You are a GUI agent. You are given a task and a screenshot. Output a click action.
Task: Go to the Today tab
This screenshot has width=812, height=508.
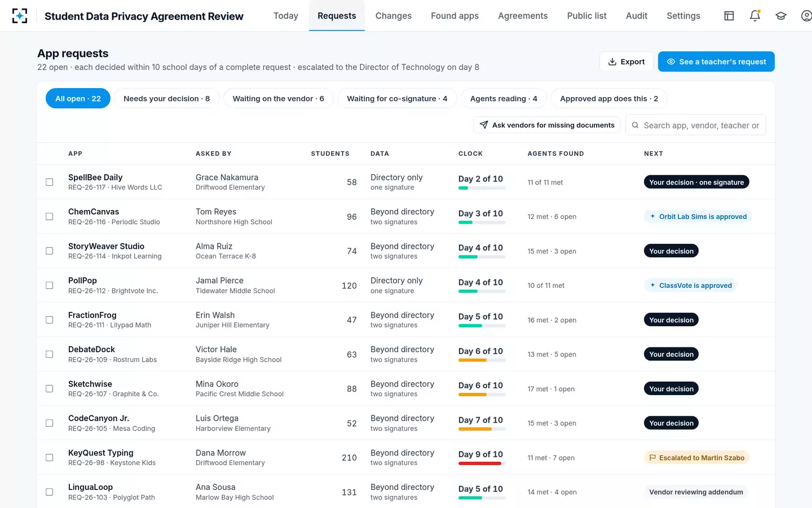pos(286,16)
